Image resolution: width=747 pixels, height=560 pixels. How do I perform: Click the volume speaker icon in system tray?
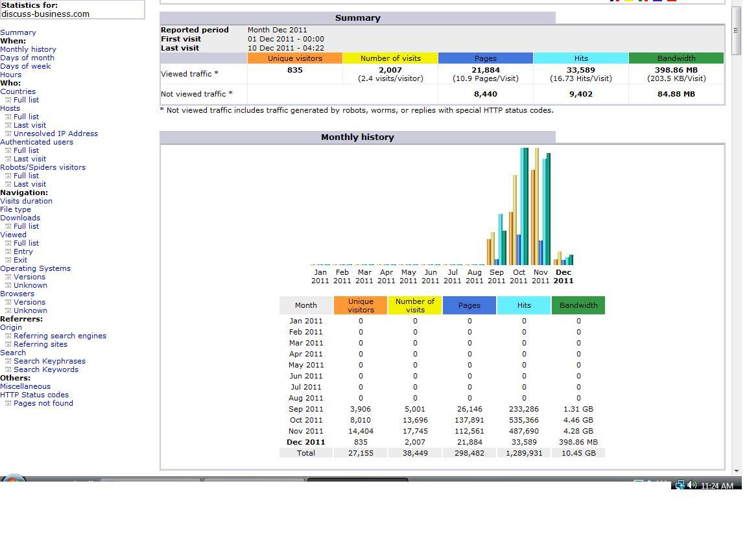pyautogui.click(x=693, y=485)
